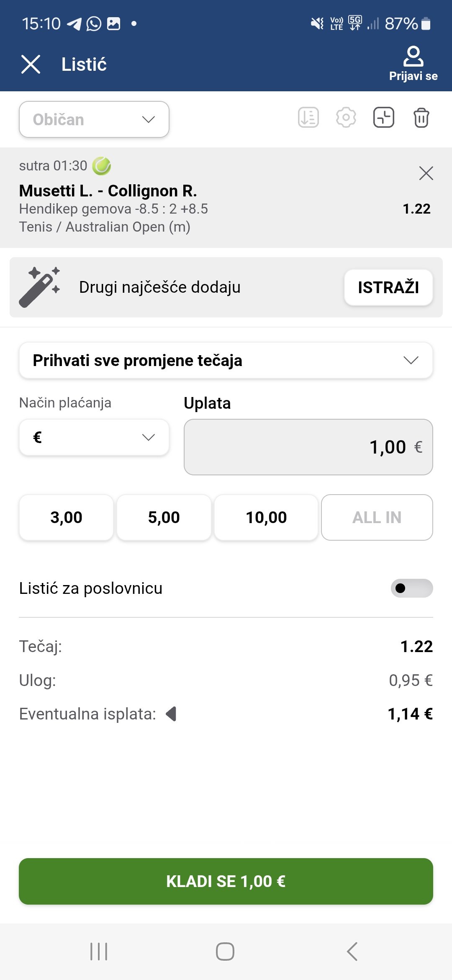Close the Listić screen with X
The width and height of the screenshot is (452, 980).
[x=31, y=64]
